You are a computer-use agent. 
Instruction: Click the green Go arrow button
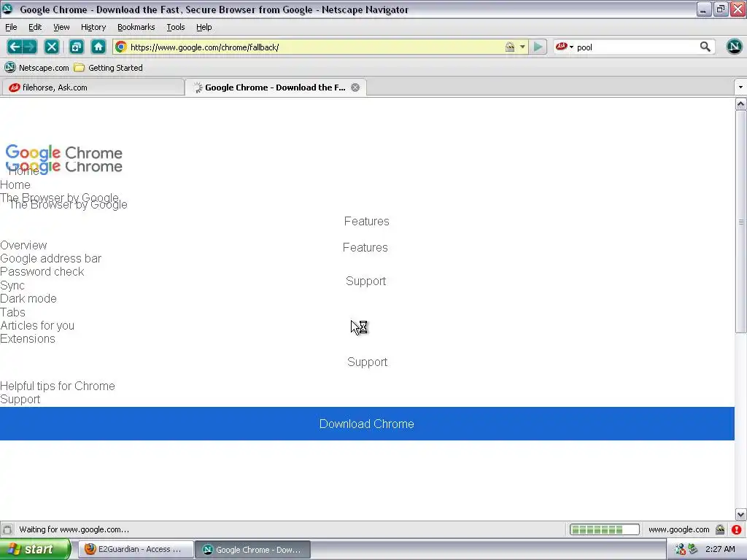[x=538, y=47]
